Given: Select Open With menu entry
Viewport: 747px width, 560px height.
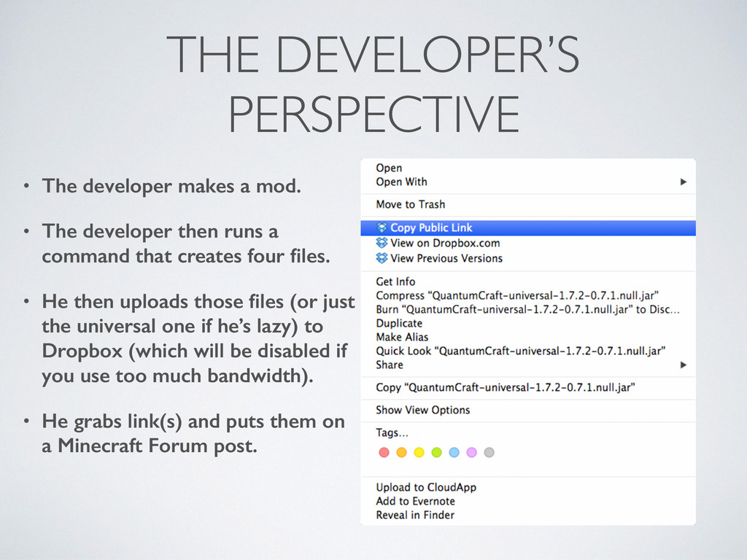Looking at the screenshot, I should coord(528,182).
